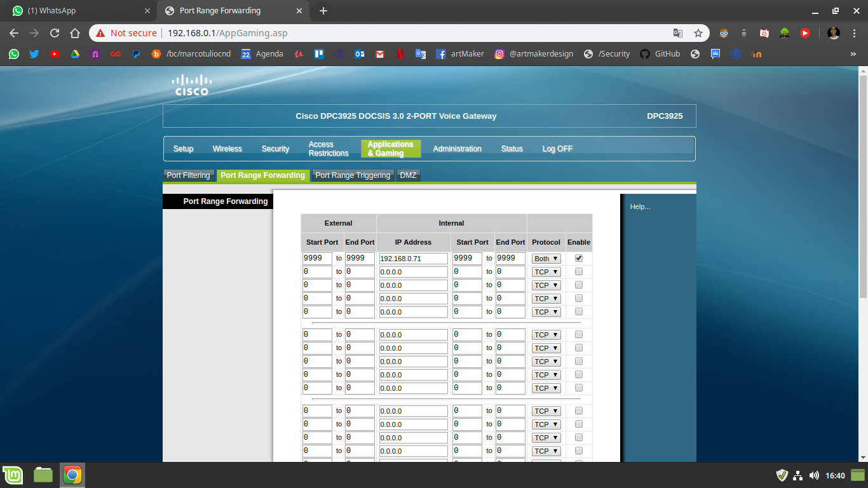Switch to the Port Range Triggering tab
Image resolution: width=868 pixels, height=488 pixels.
coord(353,175)
